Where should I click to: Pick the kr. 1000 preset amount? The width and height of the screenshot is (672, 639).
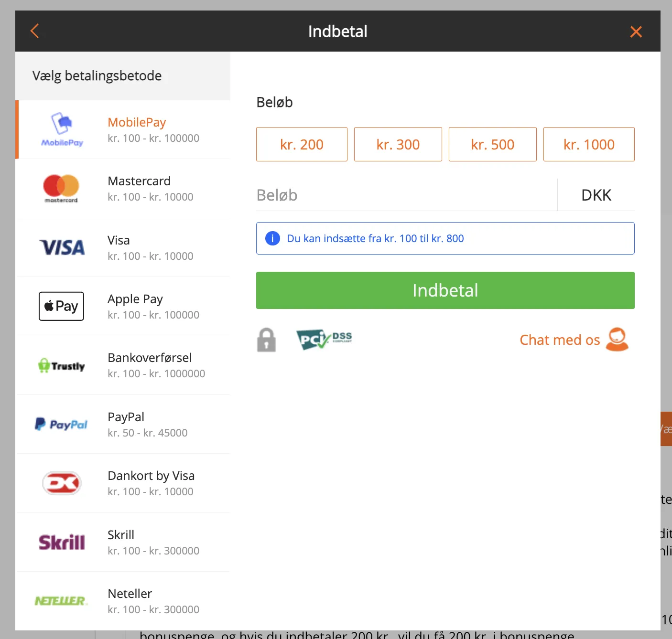click(x=589, y=144)
